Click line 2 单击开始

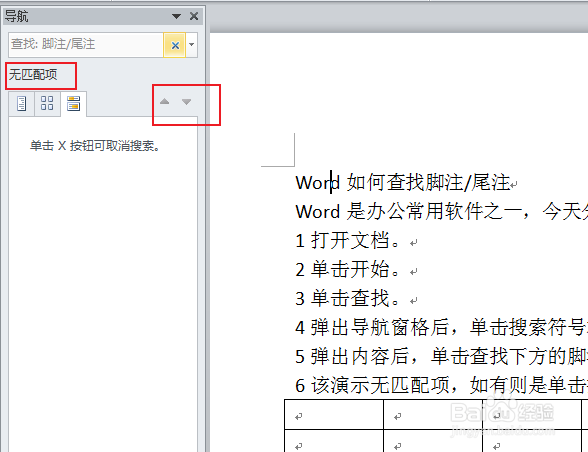(x=348, y=269)
